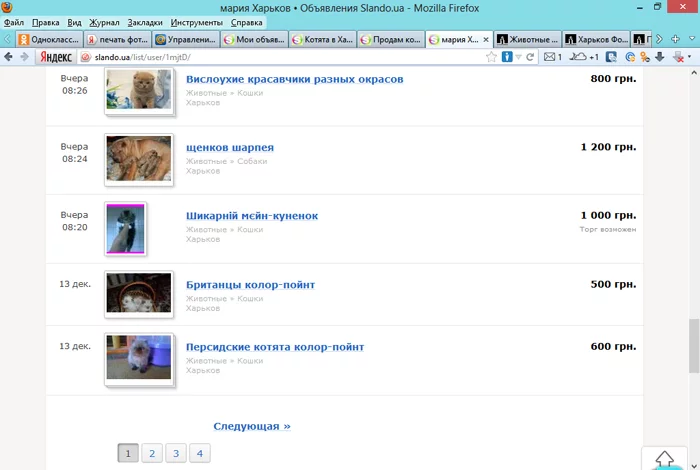The image size is (700, 470).
Task: Switch to the Одноклассники tab
Action: point(50,40)
